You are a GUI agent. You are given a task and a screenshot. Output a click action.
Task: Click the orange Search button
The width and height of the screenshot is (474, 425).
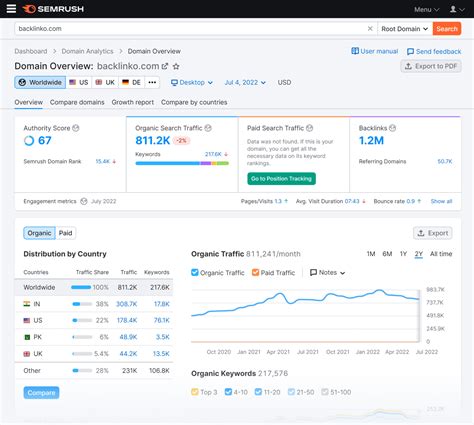(447, 29)
